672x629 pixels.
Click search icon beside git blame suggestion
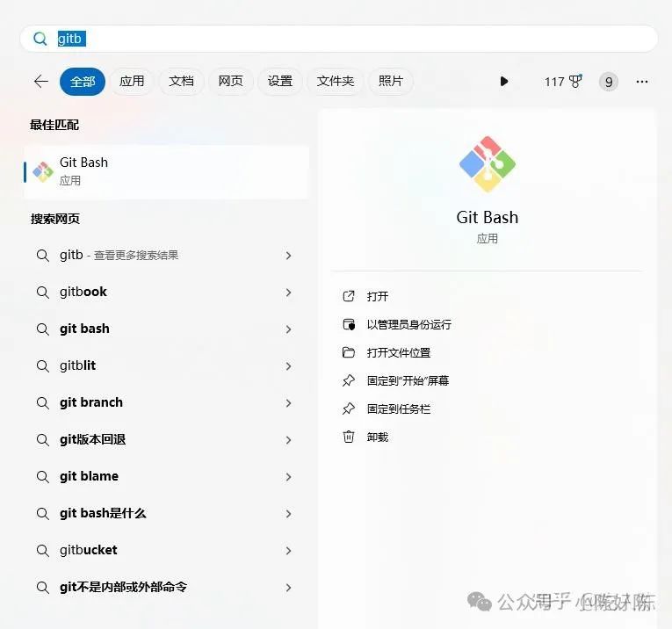42,477
